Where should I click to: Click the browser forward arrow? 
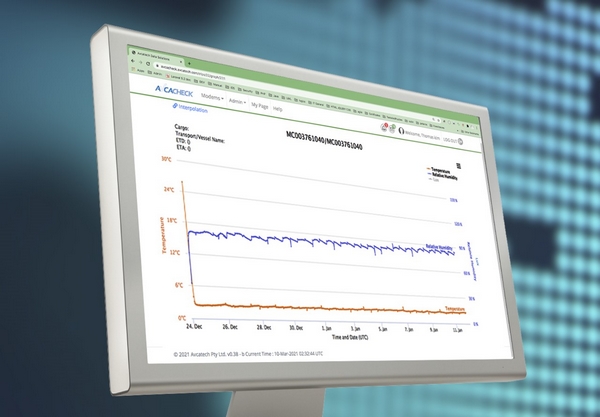(x=140, y=62)
